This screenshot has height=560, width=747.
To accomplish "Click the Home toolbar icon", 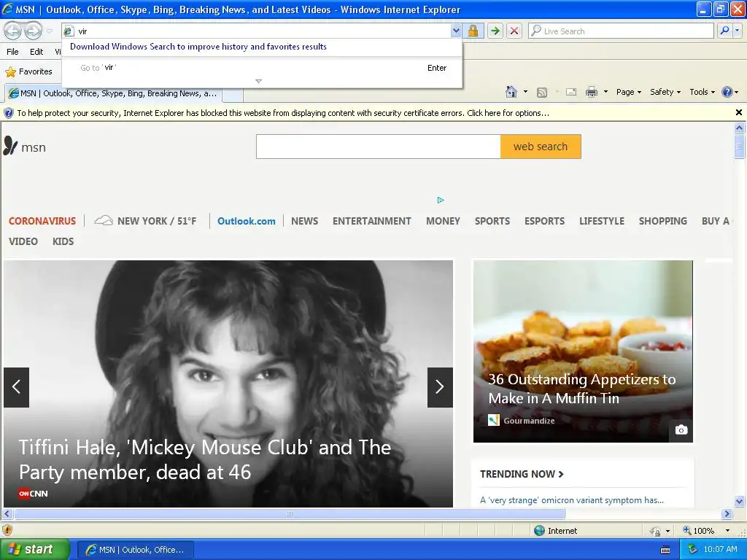I will (x=511, y=92).
